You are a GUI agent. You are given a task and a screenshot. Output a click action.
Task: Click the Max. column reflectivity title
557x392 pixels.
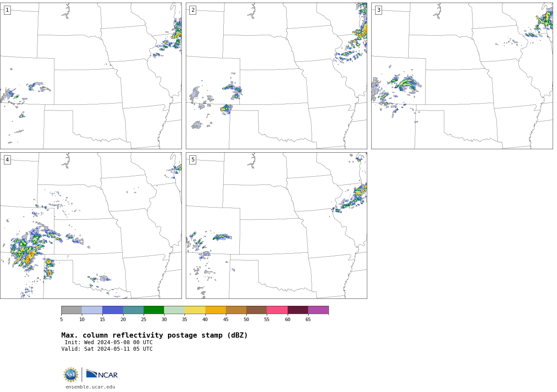[154, 335]
